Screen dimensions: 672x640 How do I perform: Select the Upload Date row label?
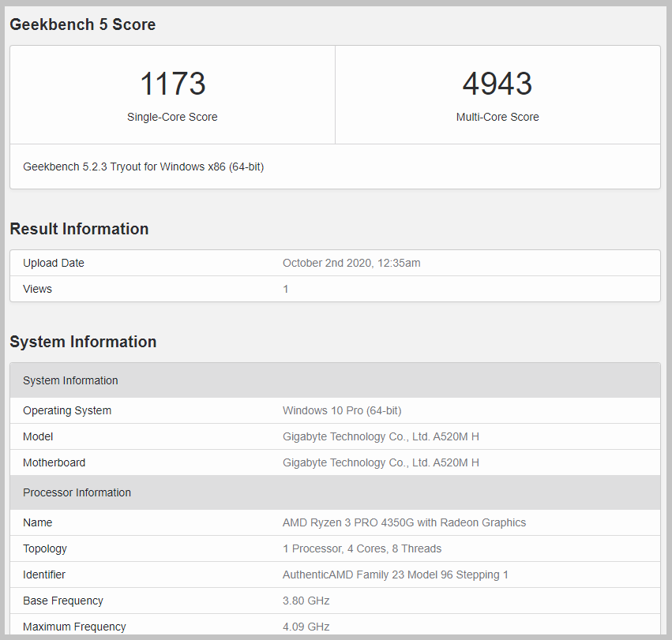(x=54, y=263)
